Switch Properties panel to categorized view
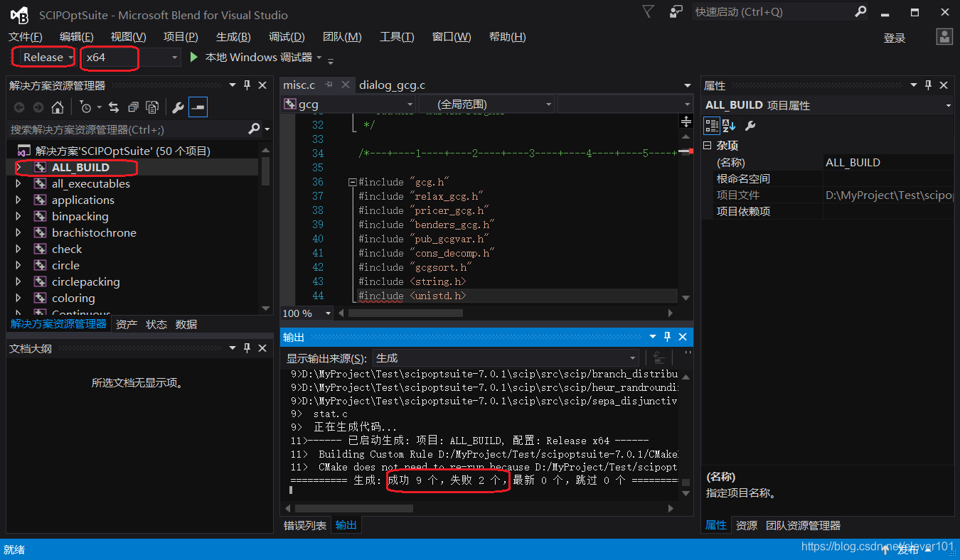 (711, 126)
